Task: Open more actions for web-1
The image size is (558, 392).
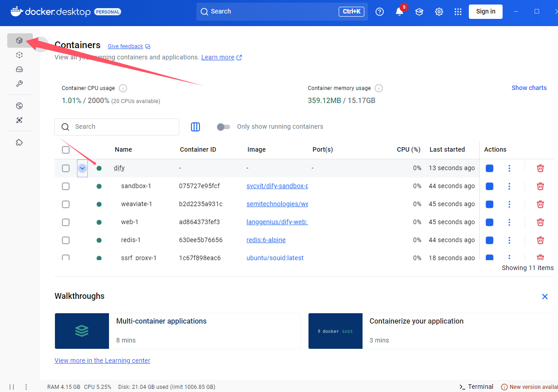Action: click(509, 222)
